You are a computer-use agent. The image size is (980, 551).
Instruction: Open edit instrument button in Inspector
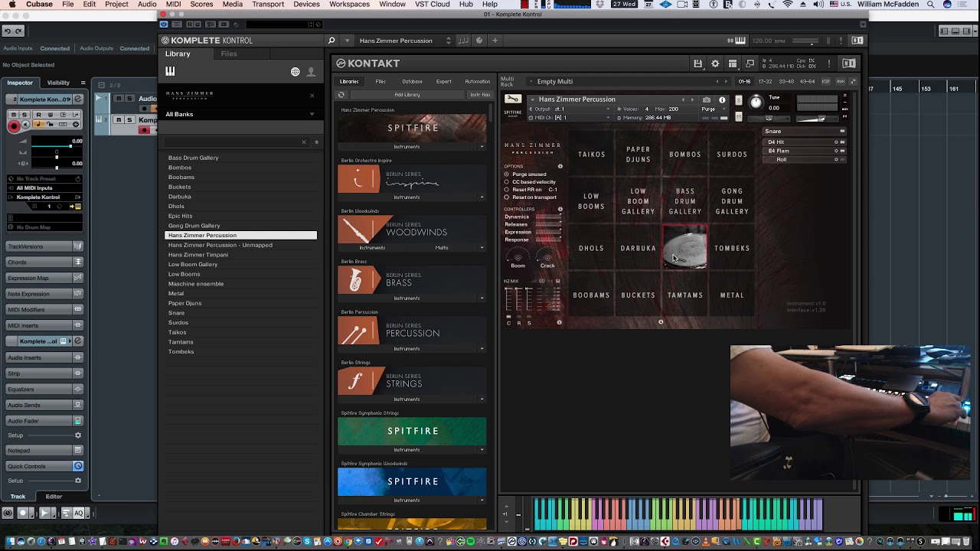(x=77, y=99)
